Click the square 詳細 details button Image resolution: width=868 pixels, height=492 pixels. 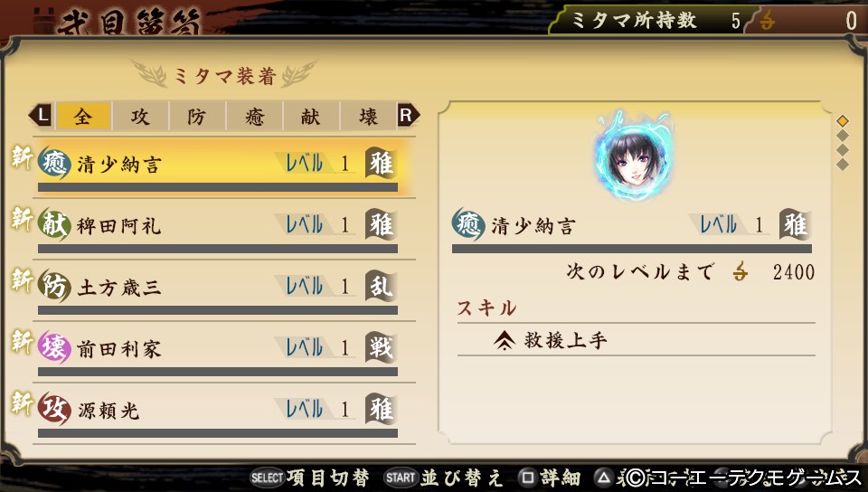click(549, 478)
